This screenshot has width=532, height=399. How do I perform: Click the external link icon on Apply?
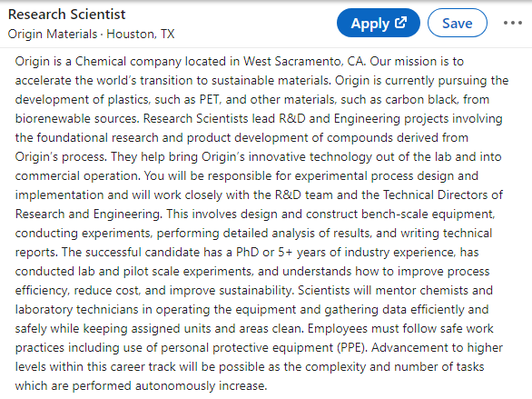coord(400,23)
